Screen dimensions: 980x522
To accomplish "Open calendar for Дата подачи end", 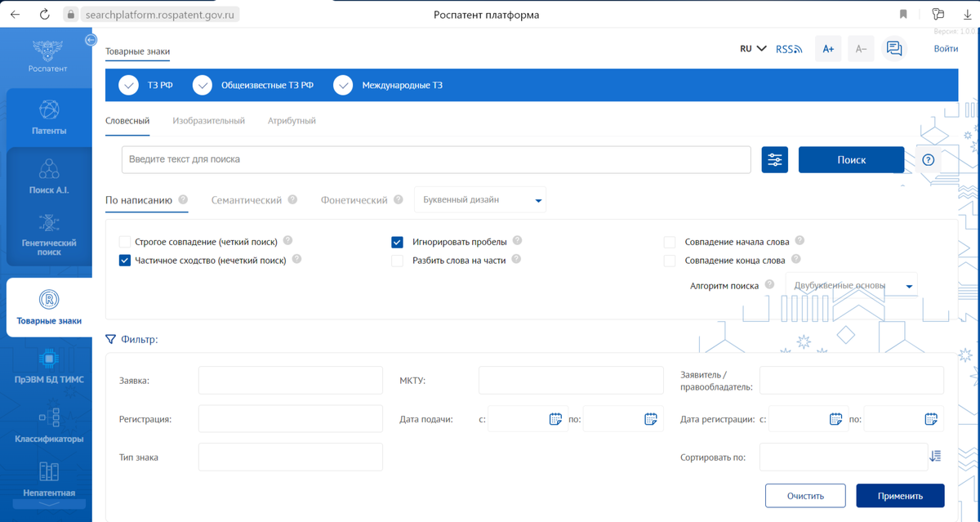I will click(651, 419).
